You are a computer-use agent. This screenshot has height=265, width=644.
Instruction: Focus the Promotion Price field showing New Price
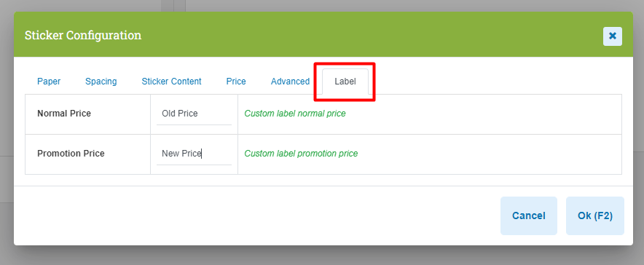(x=194, y=154)
